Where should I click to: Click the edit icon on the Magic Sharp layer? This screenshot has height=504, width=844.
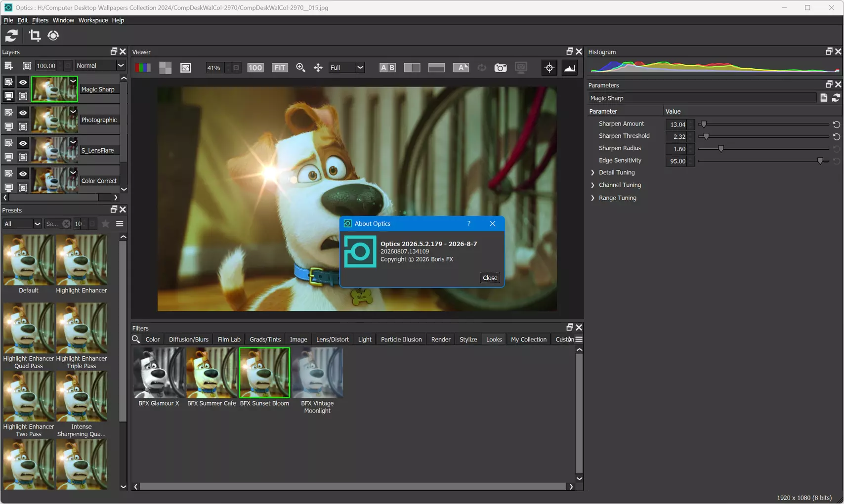coord(8,82)
